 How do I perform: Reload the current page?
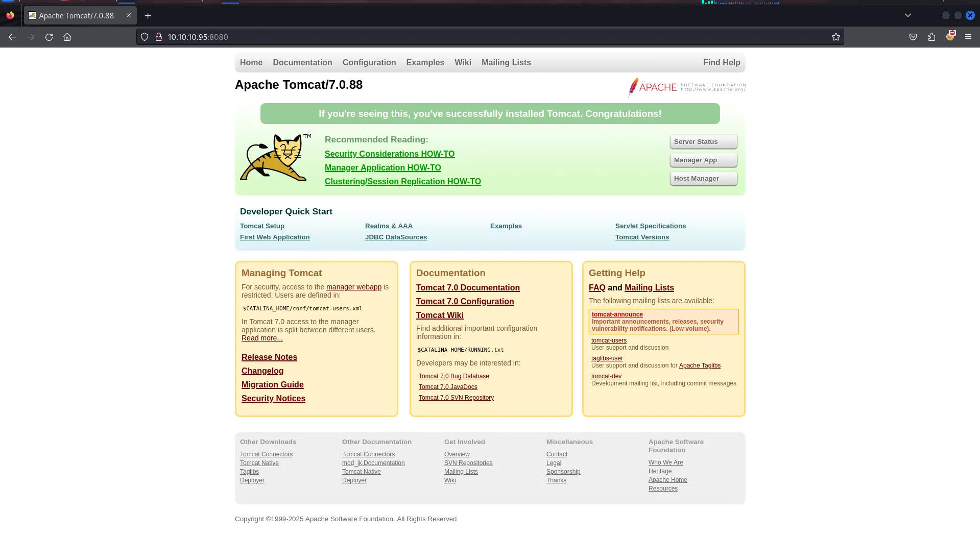(x=49, y=37)
